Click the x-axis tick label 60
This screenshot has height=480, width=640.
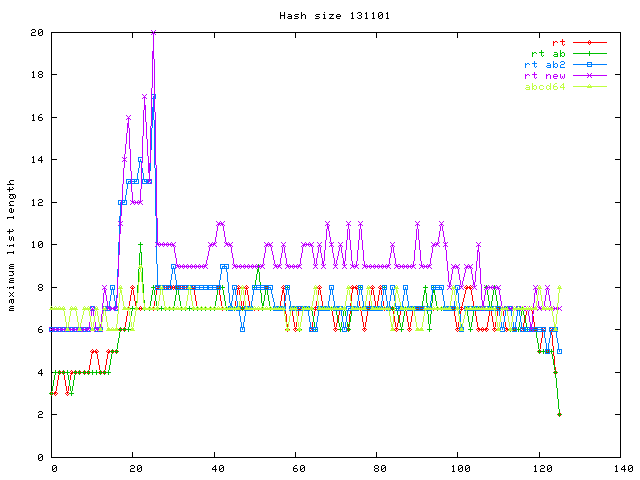point(299,469)
